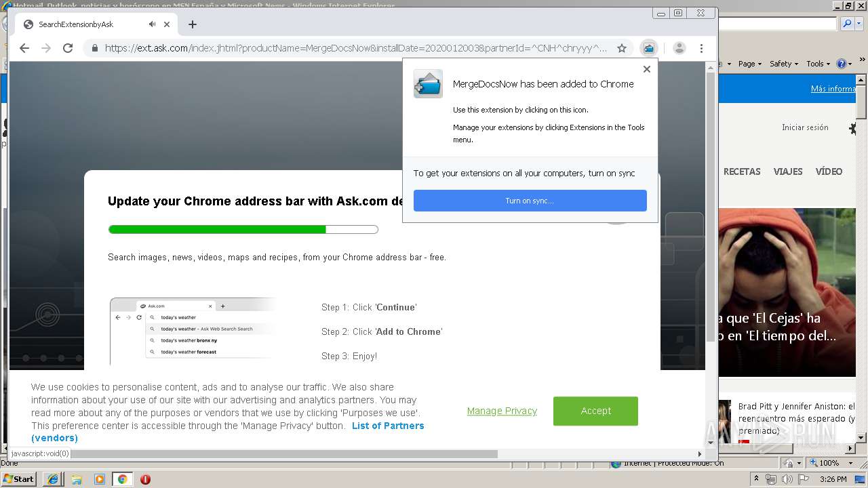Open the Internet Explorer Page menu

click(x=749, y=64)
